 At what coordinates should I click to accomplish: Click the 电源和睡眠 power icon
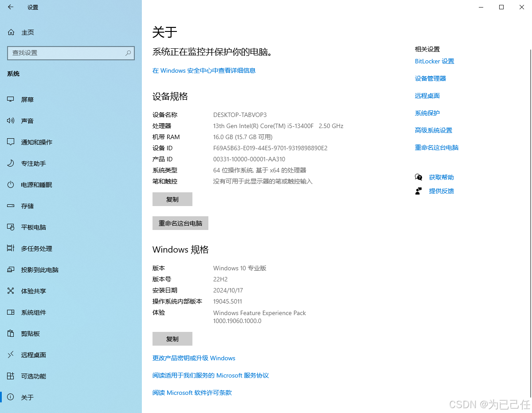(x=11, y=184)
